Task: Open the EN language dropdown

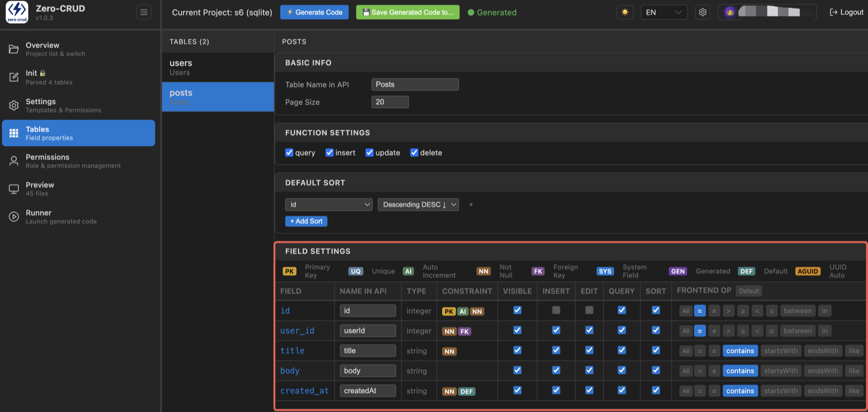Action: tap(664, 12)
